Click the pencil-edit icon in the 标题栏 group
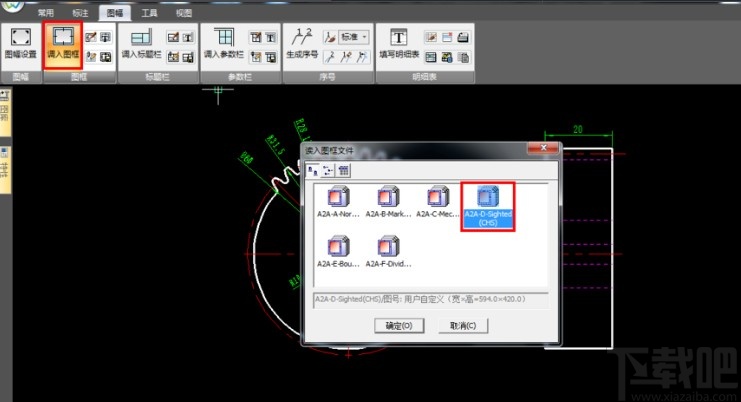The height and width of the screenshot is (402, 741). [x=173, y=37]
